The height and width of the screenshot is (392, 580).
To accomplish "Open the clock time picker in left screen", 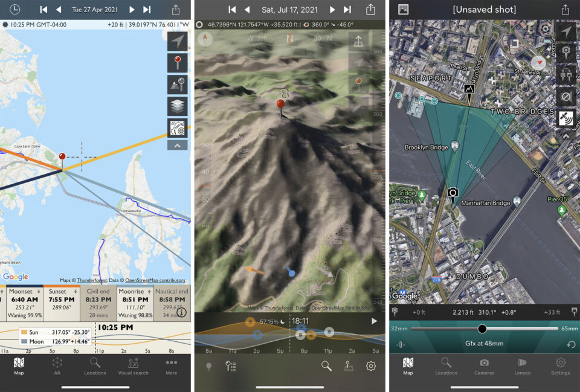I will tap(14, 10).
